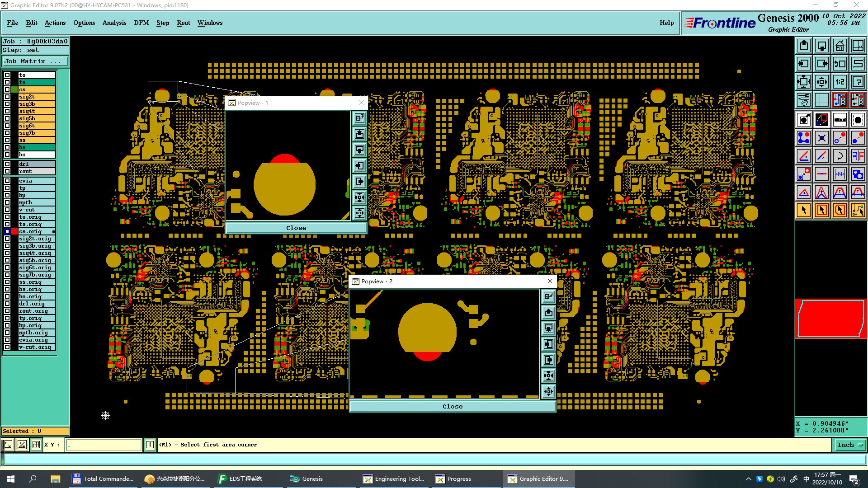Toggle checkbox next to drl layer

click(7, 164)
